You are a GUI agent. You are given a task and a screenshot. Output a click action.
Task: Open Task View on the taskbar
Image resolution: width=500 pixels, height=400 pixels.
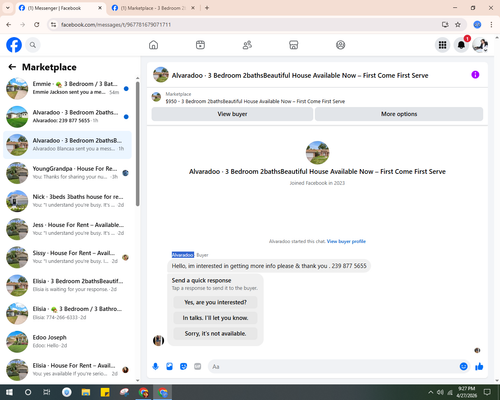47,392
